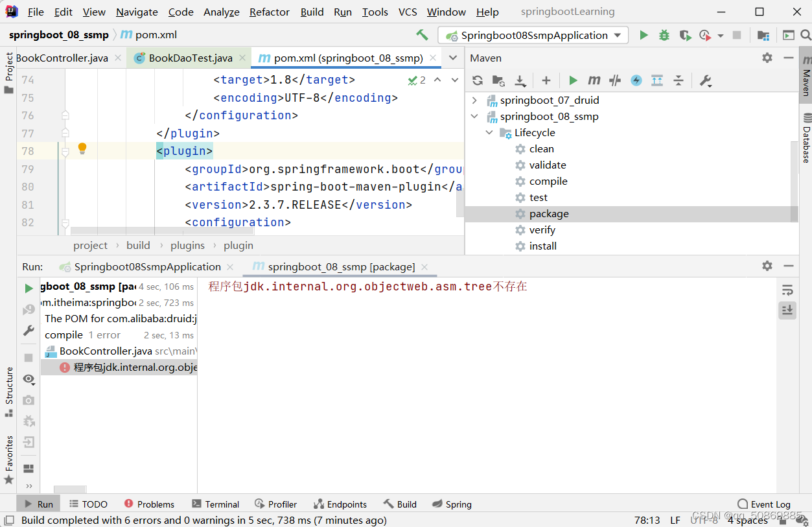Switch to the BookDaoTest.java tab

pyautogui.click(x=187, y=58)
